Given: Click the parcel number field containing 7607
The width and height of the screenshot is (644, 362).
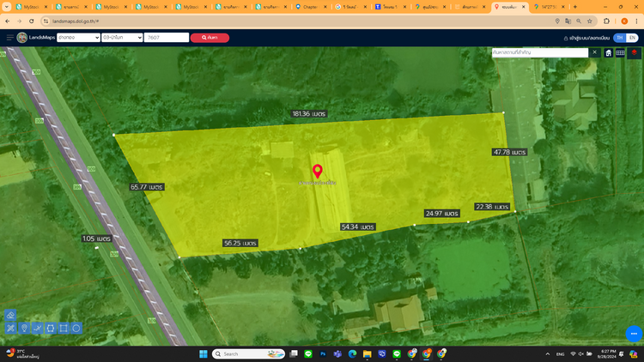Looking at the screenshot, I should click(166, 38).
